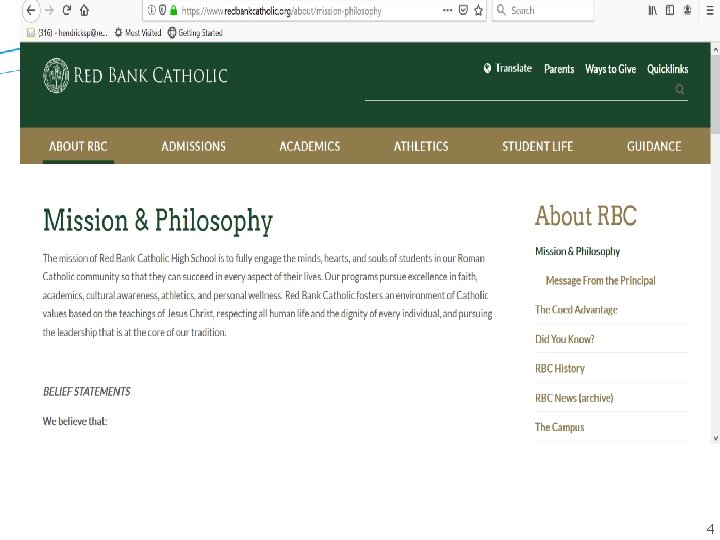The image size is (720, 540).
Task: Open the Firefox account icon
Action: pos(687,10)
